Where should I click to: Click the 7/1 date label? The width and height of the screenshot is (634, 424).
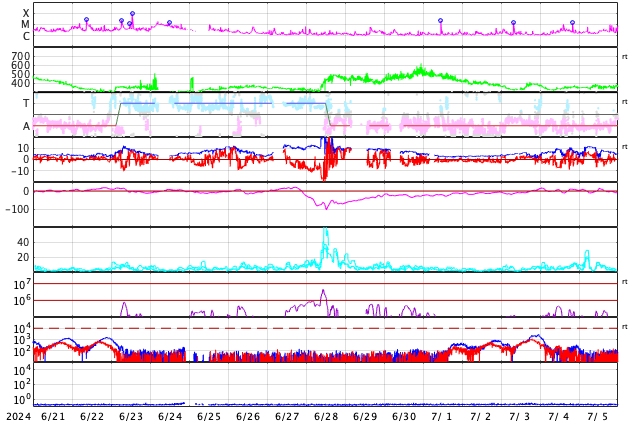(442, 417)
